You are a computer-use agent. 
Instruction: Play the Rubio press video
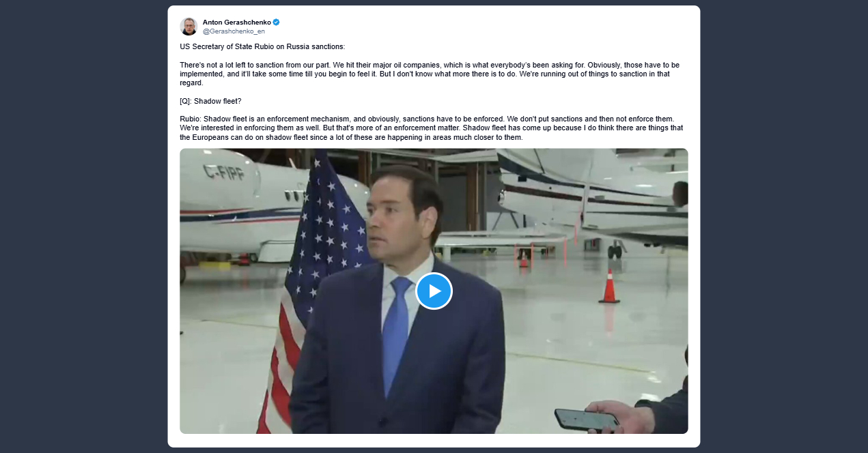click(434, 291)
